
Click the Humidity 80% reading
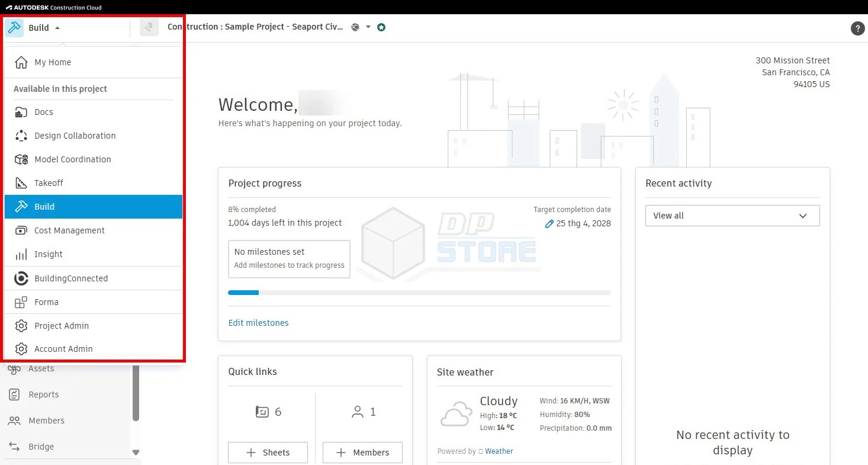click(565, 415)
